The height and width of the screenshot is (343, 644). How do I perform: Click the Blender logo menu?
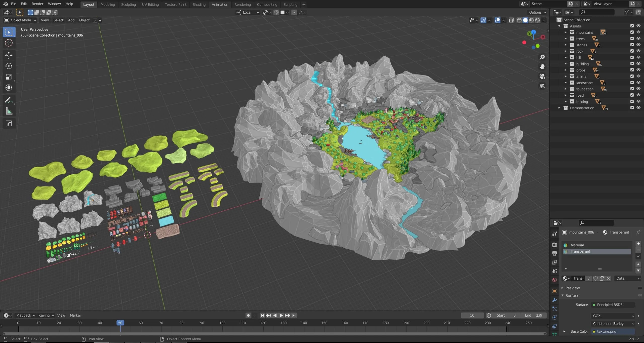[5, 4]
